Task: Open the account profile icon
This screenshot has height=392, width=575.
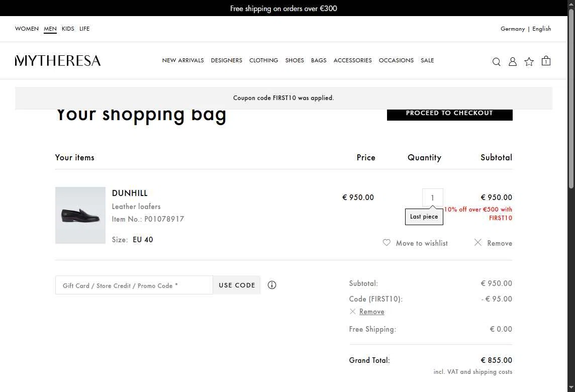Action: tap(513, 62)
